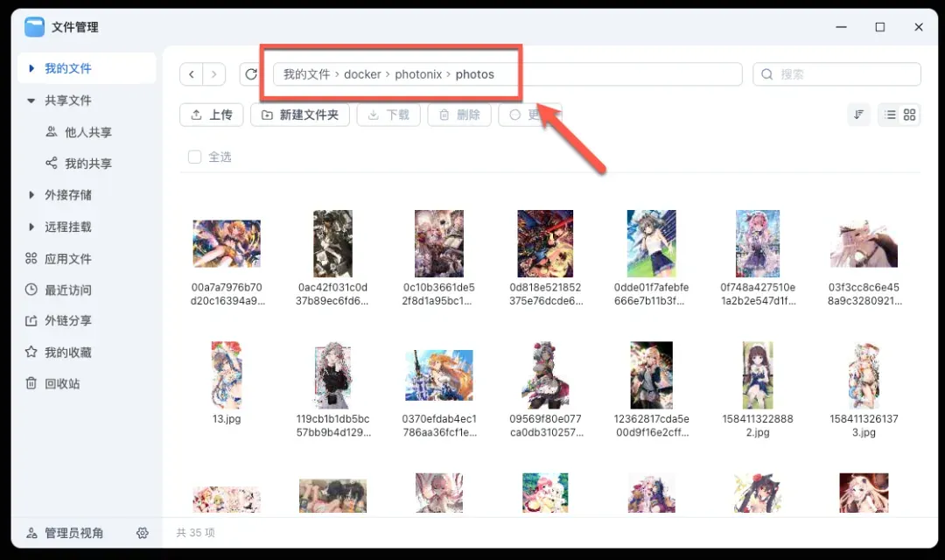Click the 文件管理 app logo icon
The image size is (945, 560).
point(34,27)
